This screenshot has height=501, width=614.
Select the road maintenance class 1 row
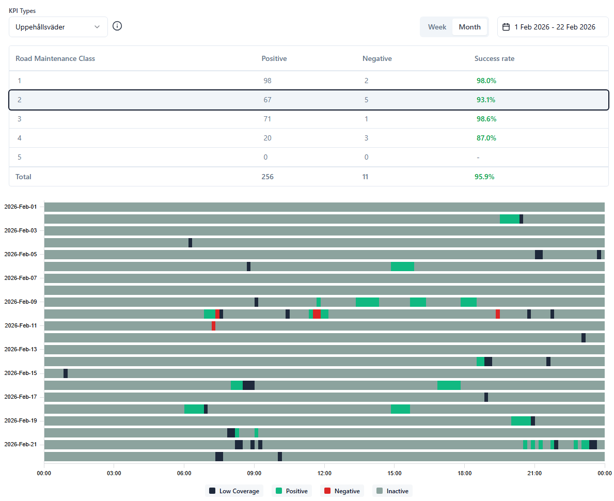tap(308, 81)
